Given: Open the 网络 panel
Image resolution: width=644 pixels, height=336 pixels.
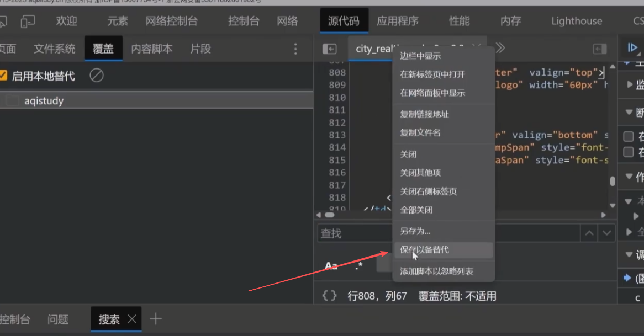Looking at the screenshot, I should pyautogui.click(x=287, y=21).
